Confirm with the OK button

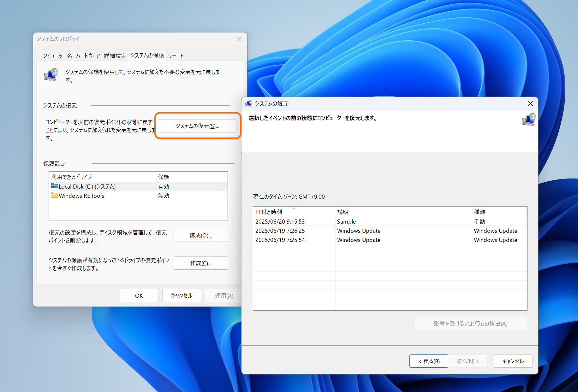pyautogui.click(x=139, y=295)
